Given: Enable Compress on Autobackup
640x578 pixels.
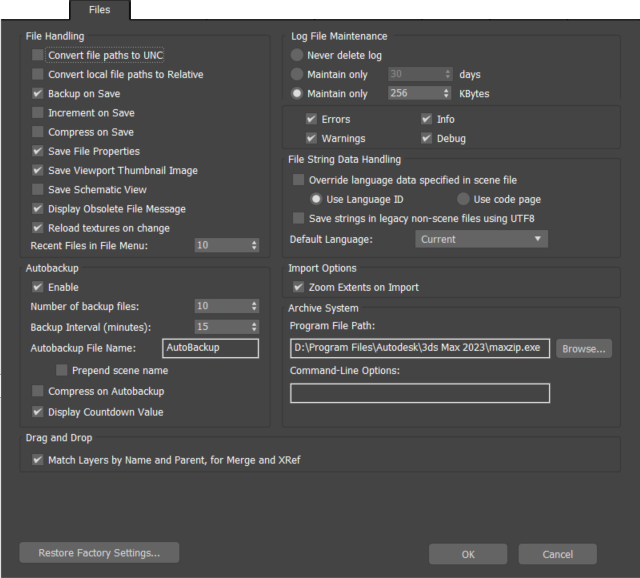Looking at the screenshot, I should [38, 391].
